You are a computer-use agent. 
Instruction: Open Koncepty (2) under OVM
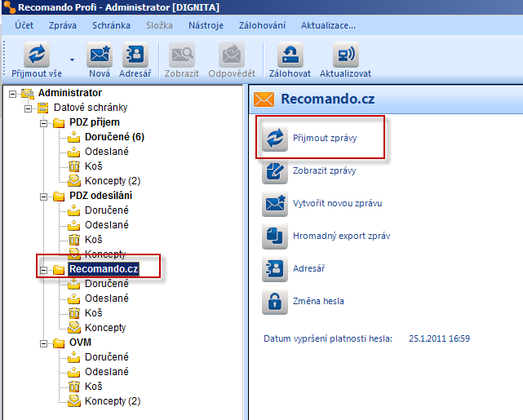113,400
